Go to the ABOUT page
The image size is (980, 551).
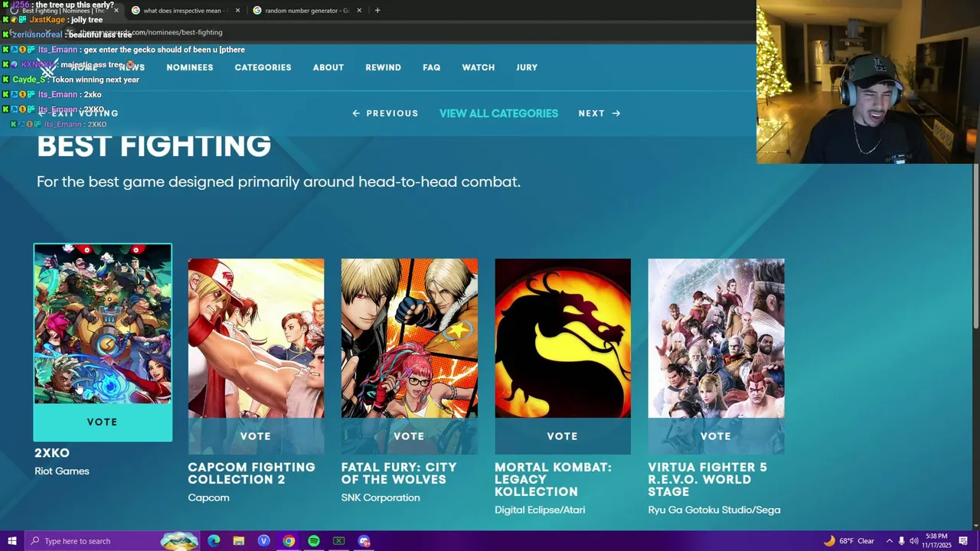(328, 67)
